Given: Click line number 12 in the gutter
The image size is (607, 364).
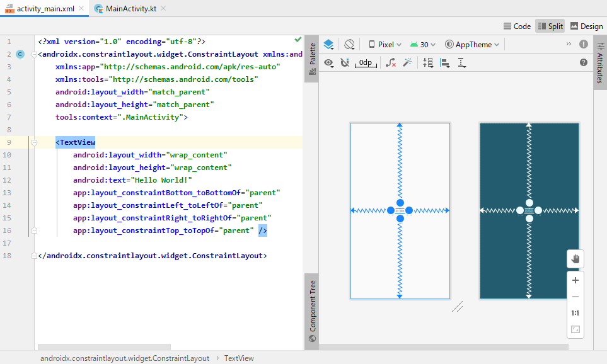Looking at the screenshot, I should (x=7, y=180).
